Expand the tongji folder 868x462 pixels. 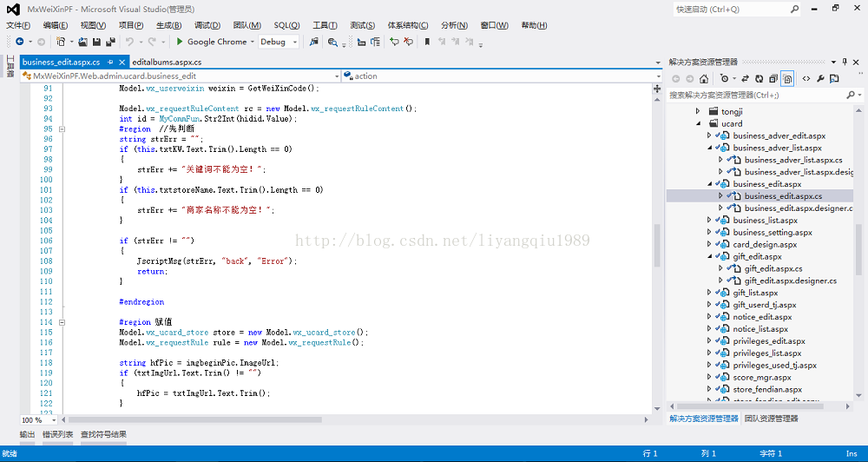(698, 111)
